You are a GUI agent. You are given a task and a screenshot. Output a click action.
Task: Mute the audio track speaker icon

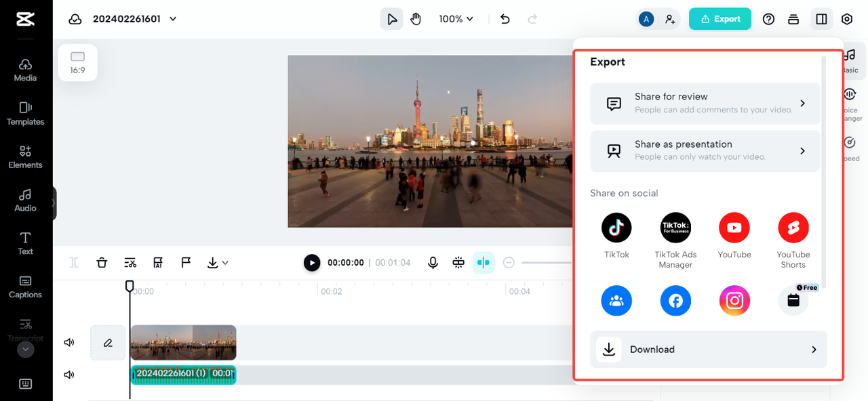pos(69,375)
